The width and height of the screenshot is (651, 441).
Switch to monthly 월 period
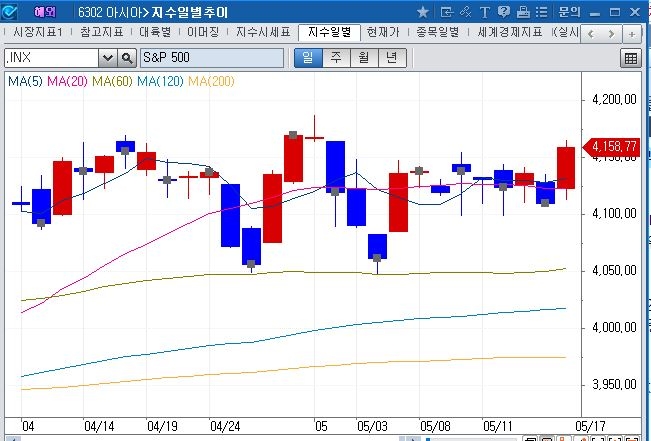pyautogui.click(x=364, y=58)
